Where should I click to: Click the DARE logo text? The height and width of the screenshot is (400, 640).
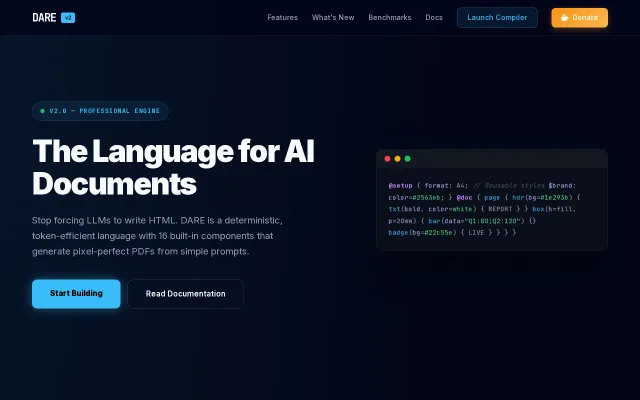[44, 18]
